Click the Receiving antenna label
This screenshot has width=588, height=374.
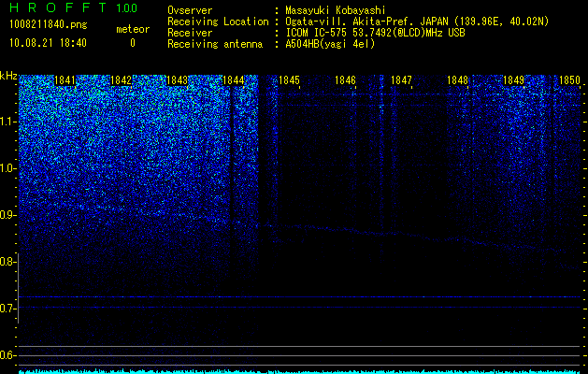click(x=215, y=44)
